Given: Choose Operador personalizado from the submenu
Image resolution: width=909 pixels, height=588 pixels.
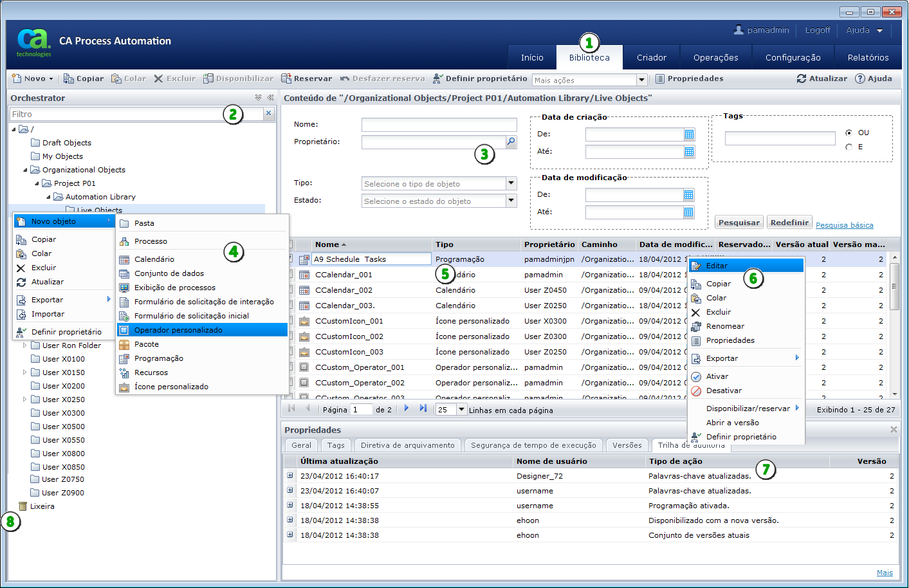Looking at the screenshot, I should click(178, 330).
